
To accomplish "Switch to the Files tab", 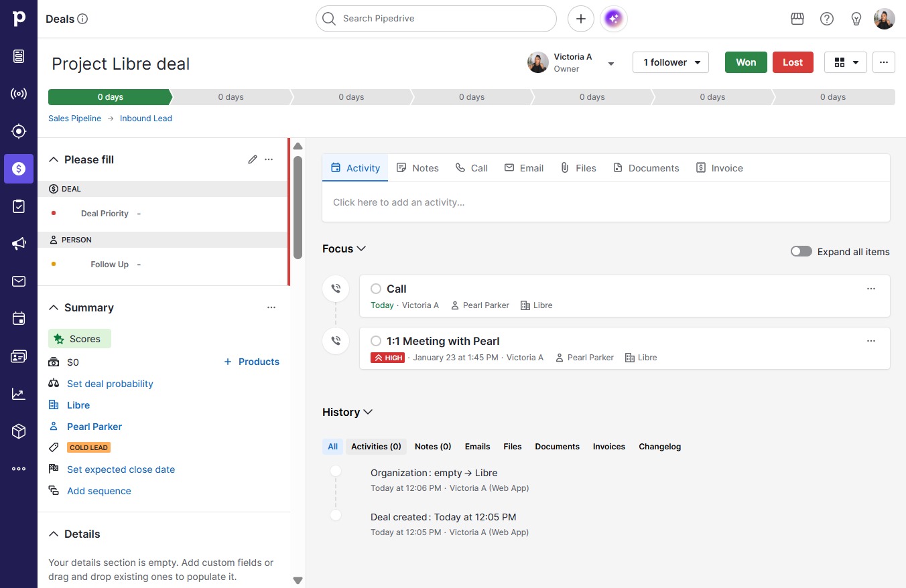I will tap(578, 168).
